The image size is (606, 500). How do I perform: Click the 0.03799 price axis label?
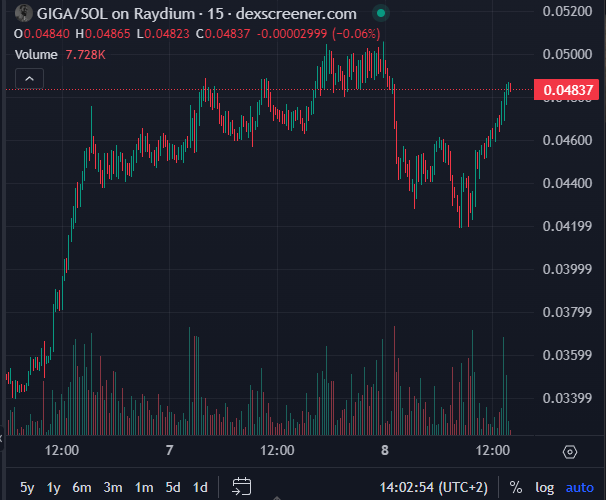point(567,312)
